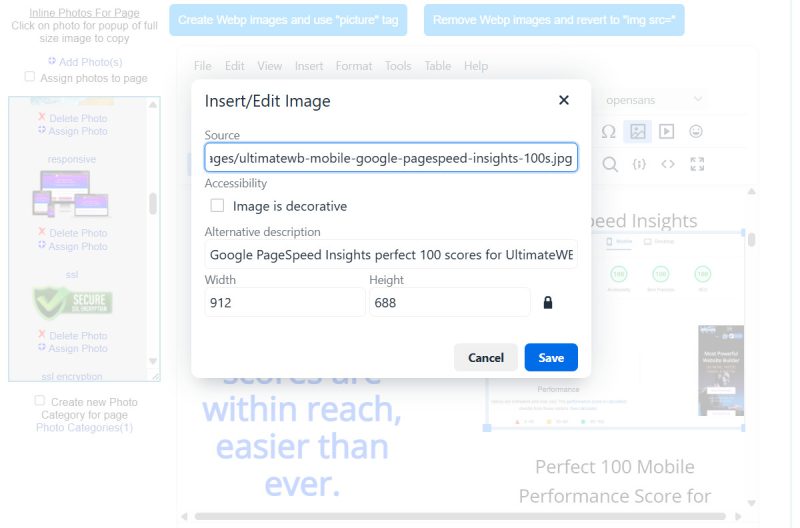Click the find and replace magnifier icon
This screenshot has height=528, width=800.
(x=610, y=164)
